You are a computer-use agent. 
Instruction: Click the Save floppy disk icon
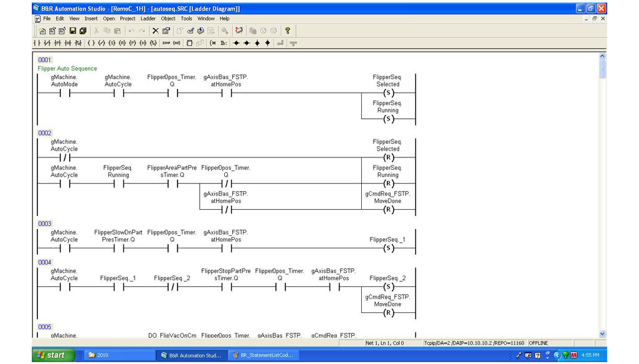coord(73,30)
